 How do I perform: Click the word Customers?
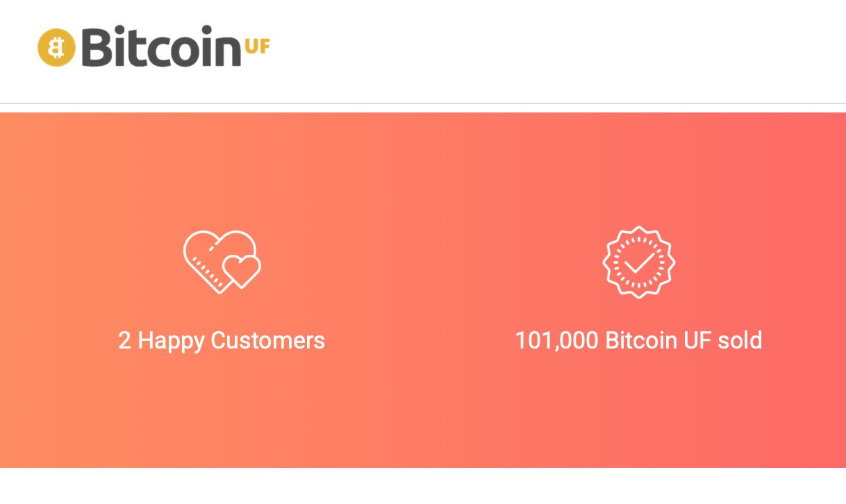click(268, 341)
